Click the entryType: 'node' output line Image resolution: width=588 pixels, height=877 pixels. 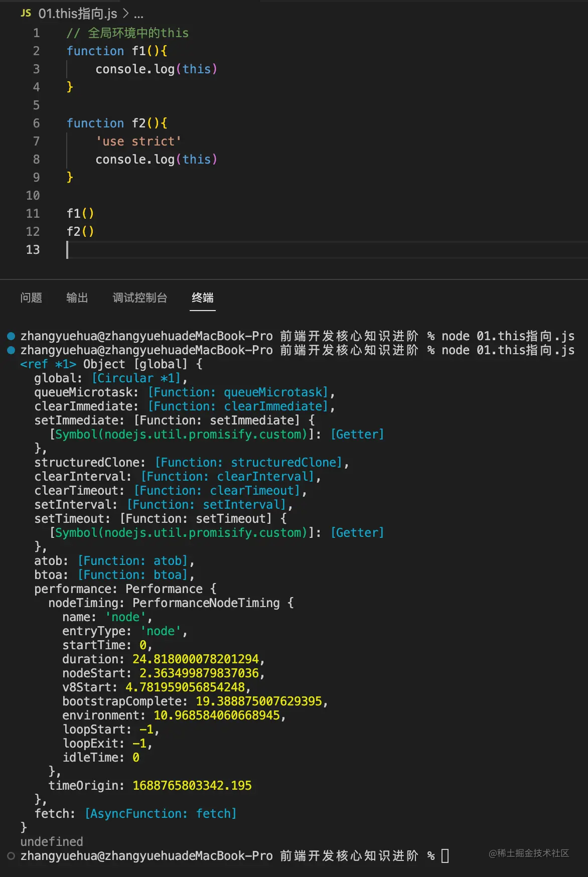[125, 631]
